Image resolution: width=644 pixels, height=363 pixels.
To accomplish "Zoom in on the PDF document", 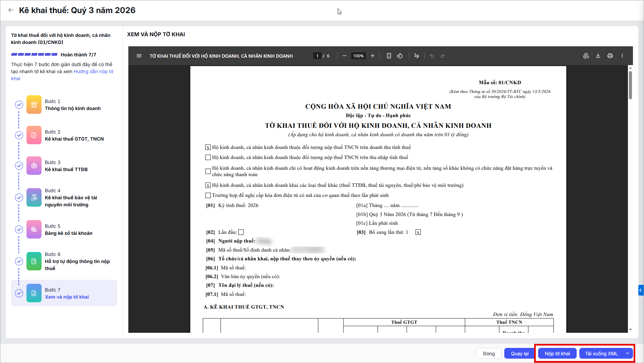I will [373, 56].
